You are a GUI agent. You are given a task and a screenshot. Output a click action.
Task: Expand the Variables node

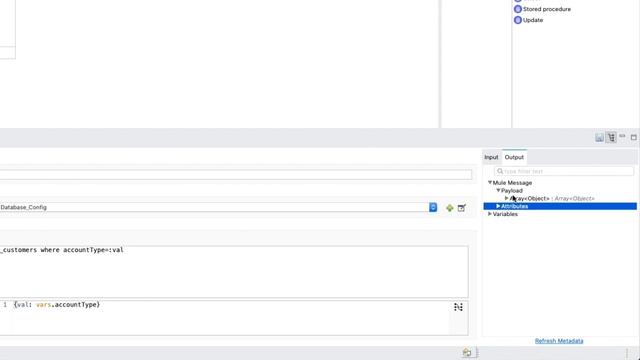(x=490, y=214)
